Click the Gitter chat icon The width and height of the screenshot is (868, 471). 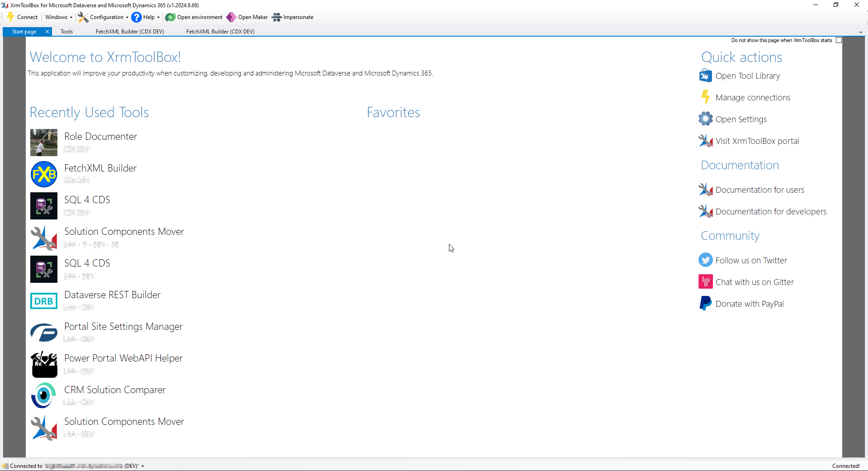pos(706,282)
